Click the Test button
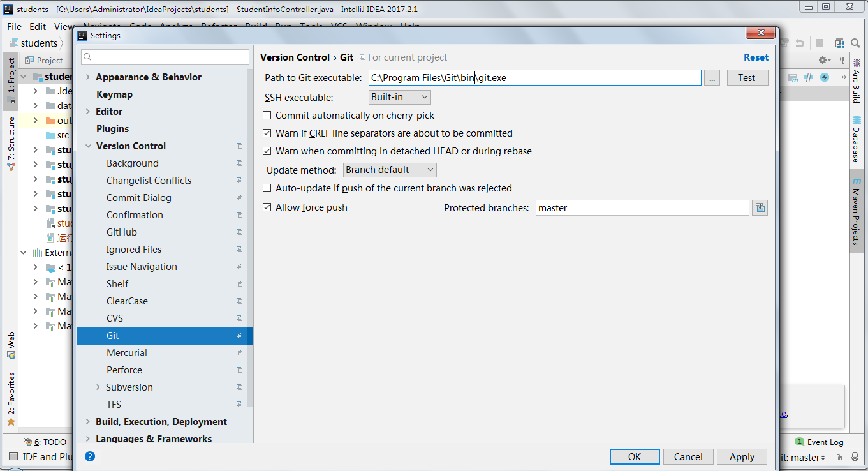Viewport: 868px width, 471px height. (x=747, y=78)
